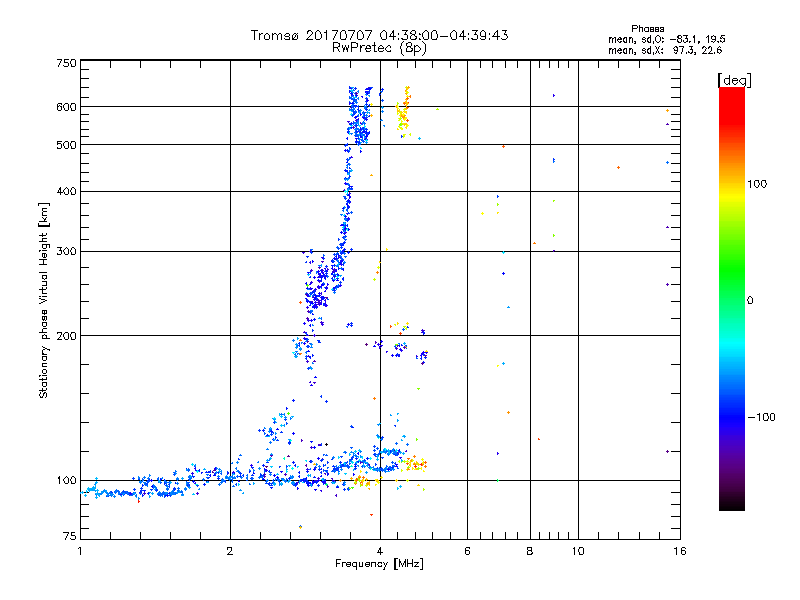Click the plot title 'Tromsø 20170707 04:38:00-04:39:43'
This screenshot has width=800, height=600.
coord(379,35)
